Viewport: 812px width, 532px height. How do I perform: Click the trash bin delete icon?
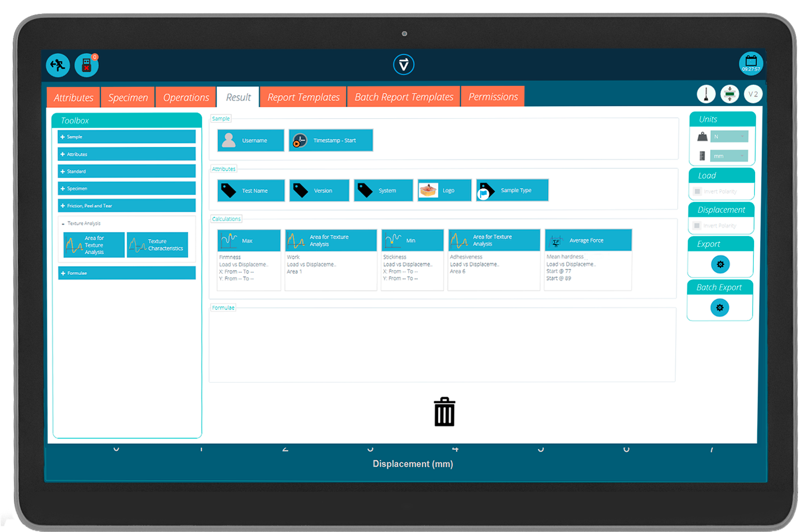444,412
